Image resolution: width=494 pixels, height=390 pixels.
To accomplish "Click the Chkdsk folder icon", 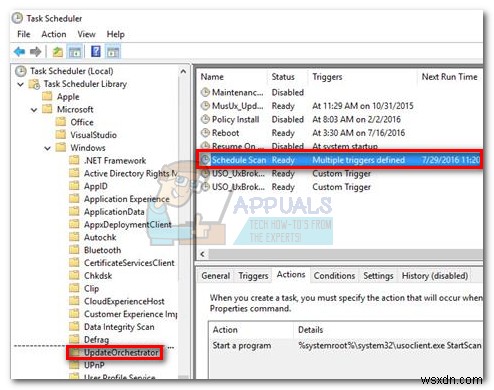I will (x=74, y=275).
